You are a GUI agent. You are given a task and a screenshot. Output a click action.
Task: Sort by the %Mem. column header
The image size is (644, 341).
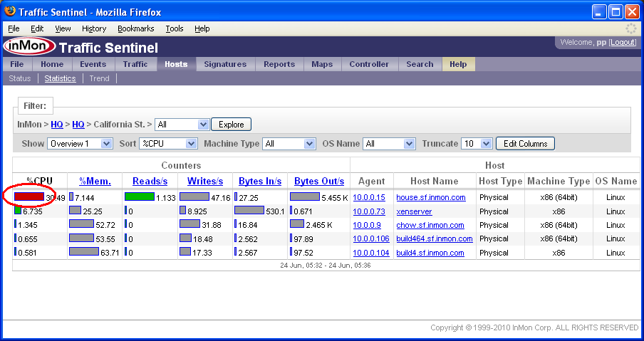[95, 181]
